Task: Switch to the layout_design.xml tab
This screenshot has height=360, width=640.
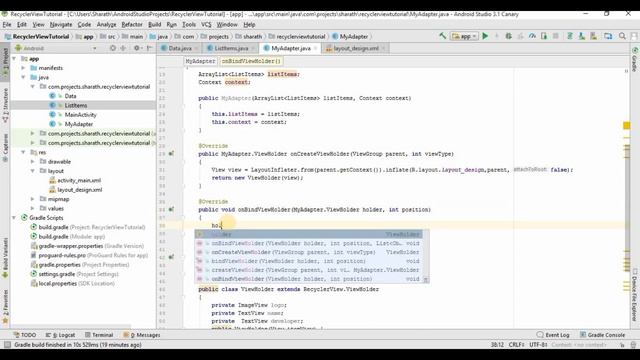Action: click(x=356, y=49)
